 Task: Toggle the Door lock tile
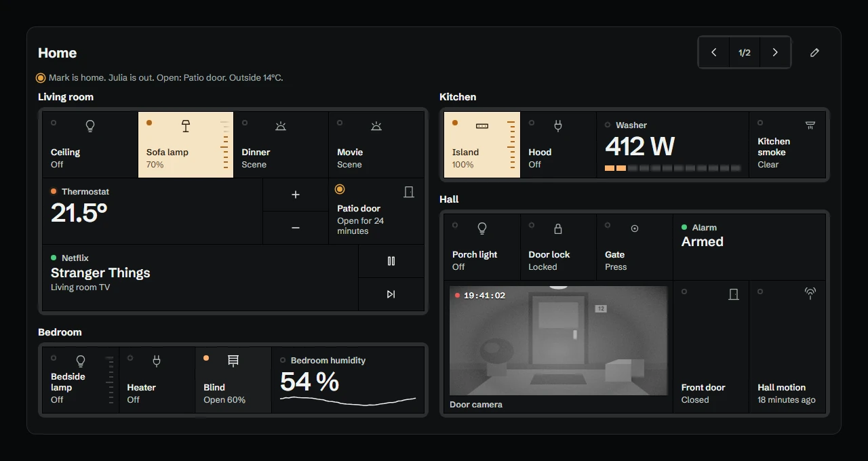[558, 247]
